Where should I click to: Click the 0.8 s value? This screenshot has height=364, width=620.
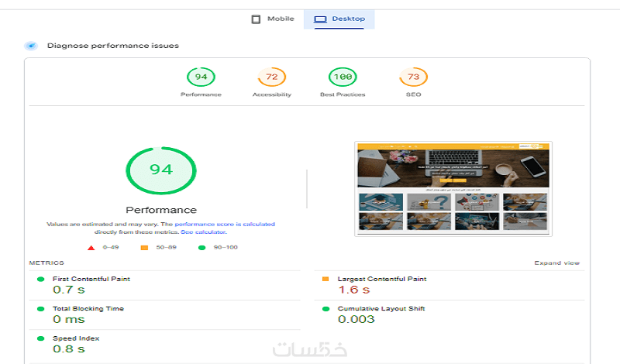tap(69, 349)
